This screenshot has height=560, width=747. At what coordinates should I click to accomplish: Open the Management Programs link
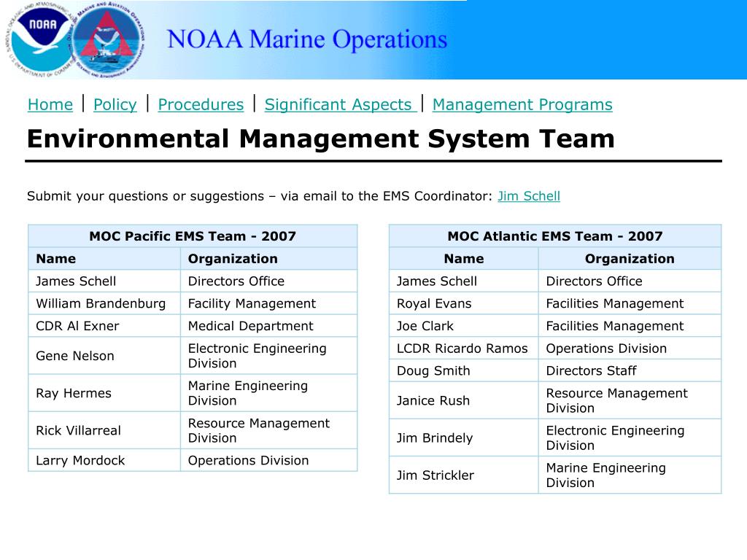click(522, 104)
